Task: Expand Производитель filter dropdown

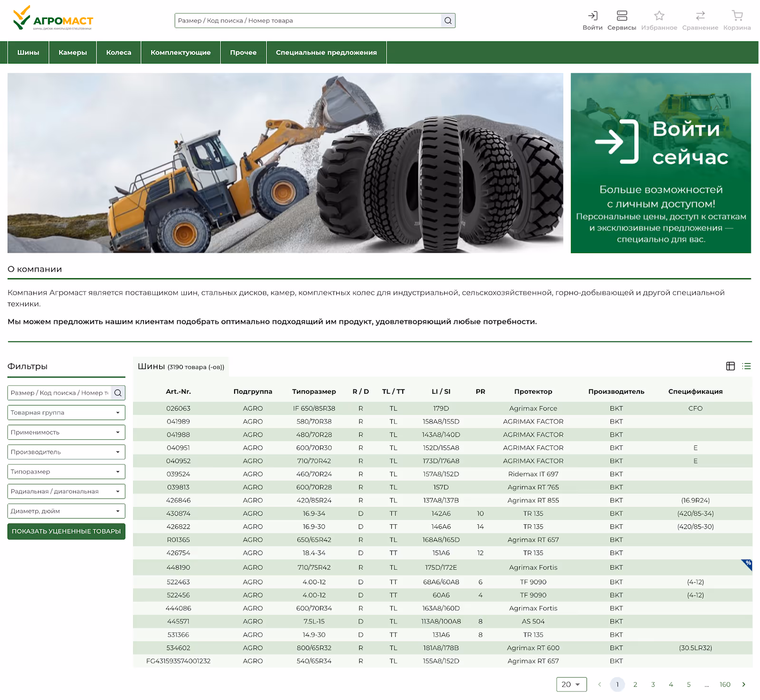Action: pos(66,452)
